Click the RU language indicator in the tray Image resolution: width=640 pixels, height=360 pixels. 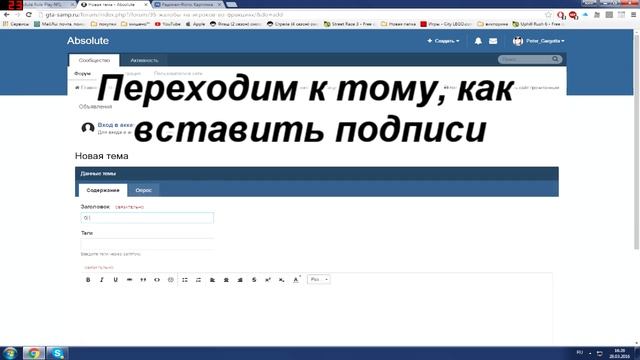(x=580, y=352)
